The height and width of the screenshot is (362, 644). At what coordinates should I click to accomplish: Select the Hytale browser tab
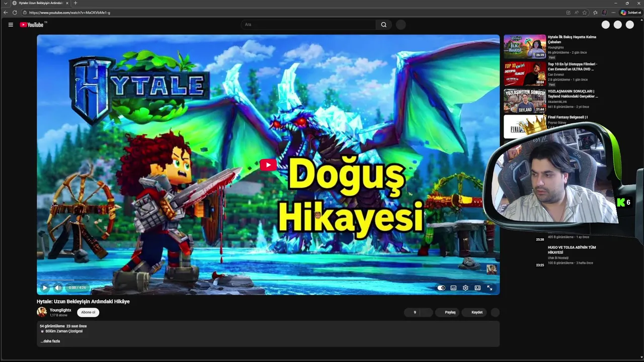[x=40, y=3]
